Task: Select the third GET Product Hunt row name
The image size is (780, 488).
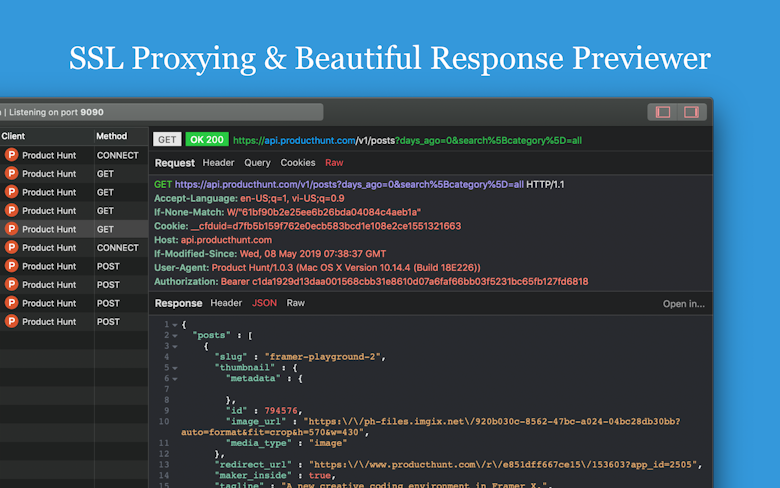Action: pos(49,210)
